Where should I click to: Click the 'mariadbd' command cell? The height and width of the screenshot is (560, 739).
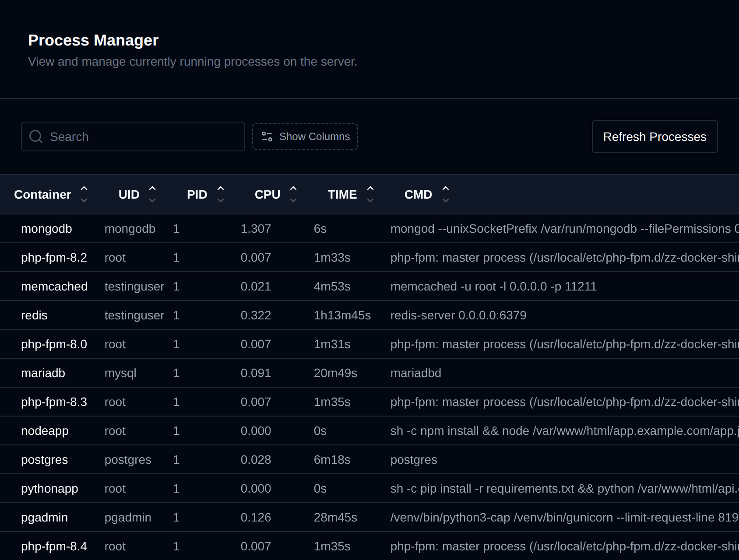(416, 373)
